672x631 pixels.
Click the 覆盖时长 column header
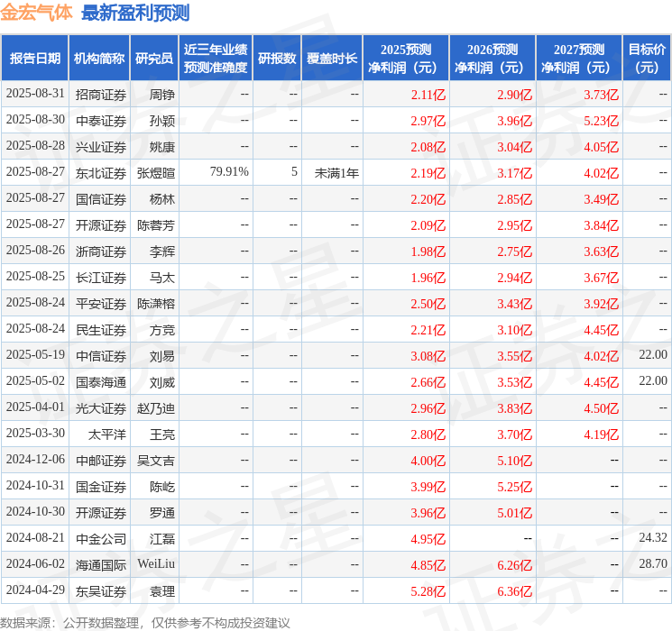pos(332,59)
